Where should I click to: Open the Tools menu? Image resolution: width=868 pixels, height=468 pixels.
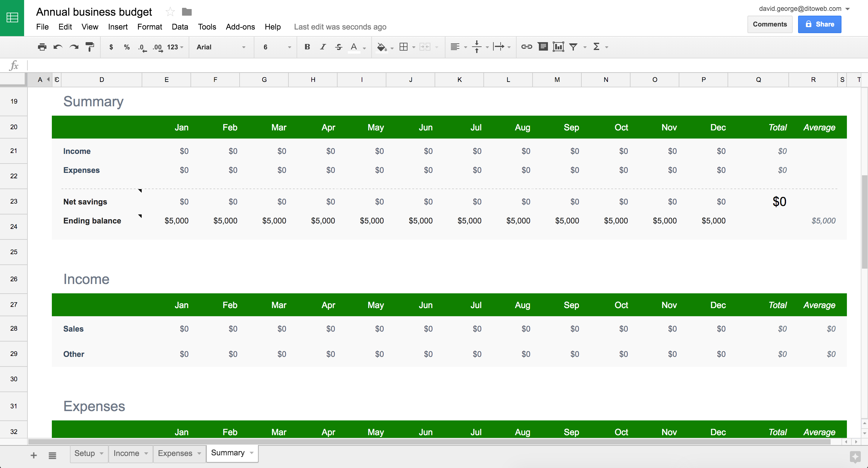(x=206, y=27)
